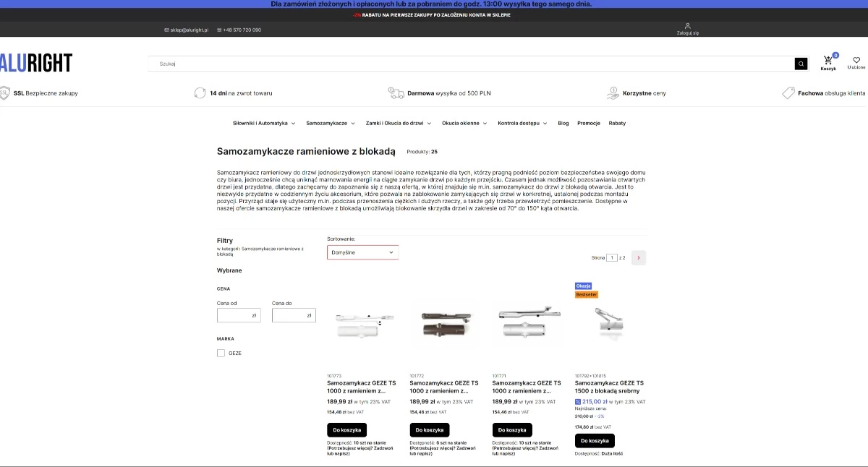This screenshot has height=467, width=868.
Task: Click the email envelope icon
Action: pyautogui.click(x=166, y=30)
